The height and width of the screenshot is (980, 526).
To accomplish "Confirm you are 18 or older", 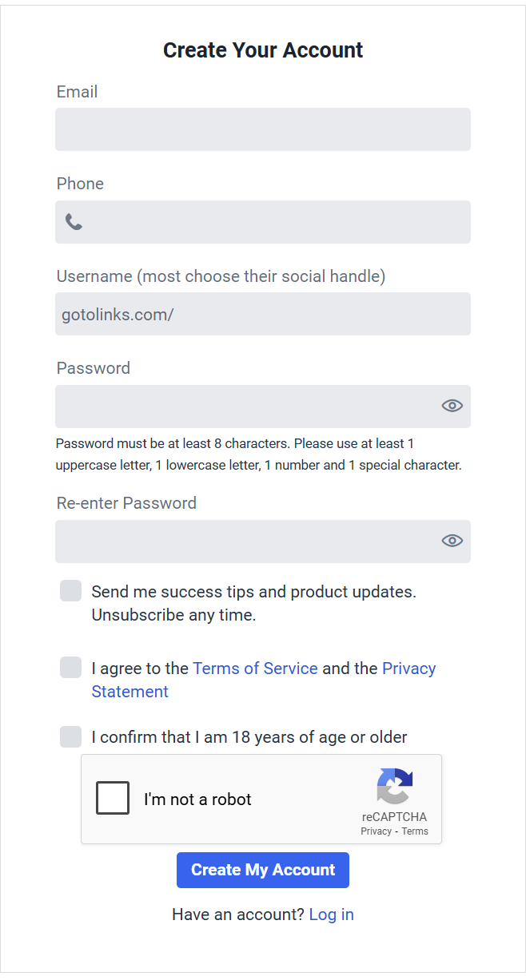I will (70, 736).
